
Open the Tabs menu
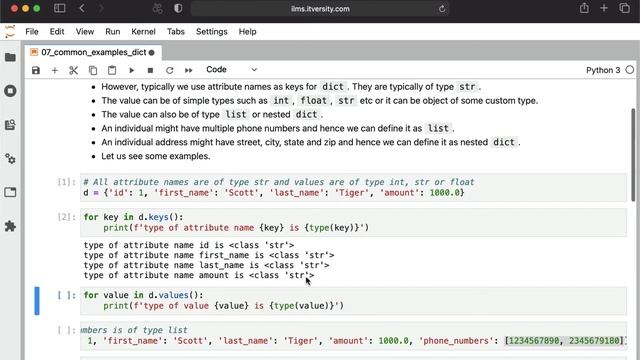coord(176,31)
